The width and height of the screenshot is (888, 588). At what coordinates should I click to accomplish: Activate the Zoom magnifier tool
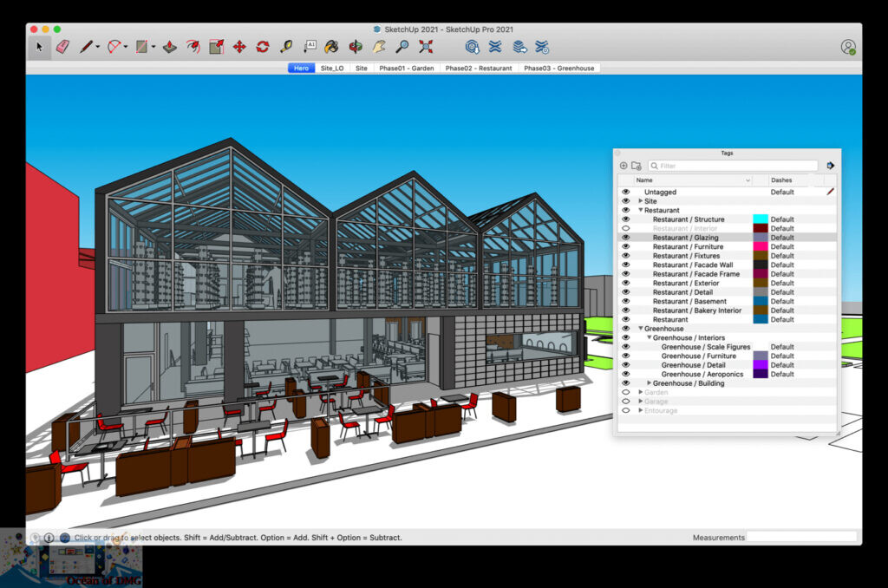tap(402, 47)
